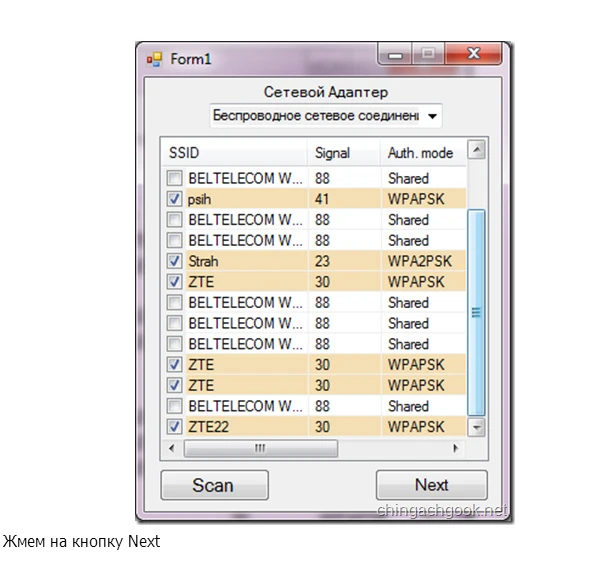
Task: Select the ZTE22 SSID name
Action: coord(208,427)
